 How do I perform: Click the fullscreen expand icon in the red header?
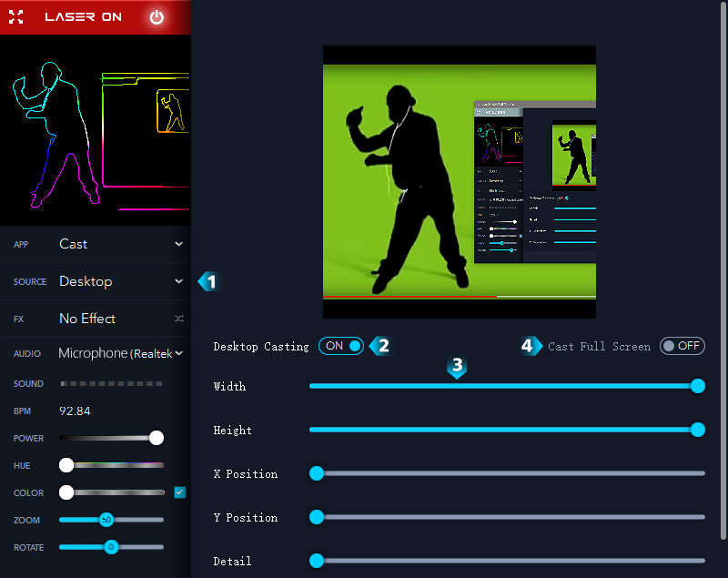[x=15, y=17]
